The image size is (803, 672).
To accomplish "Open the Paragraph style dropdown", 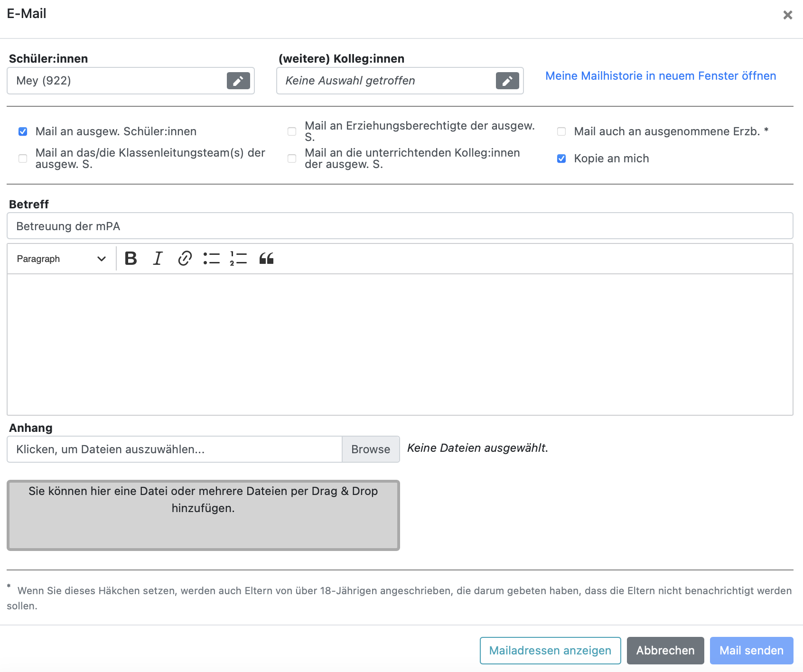I will click(61, 259).
